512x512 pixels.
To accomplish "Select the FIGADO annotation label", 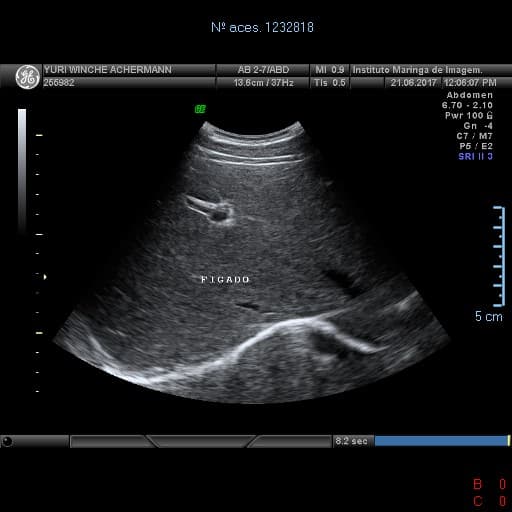I will pyautogui.click(x=225, y=279).
